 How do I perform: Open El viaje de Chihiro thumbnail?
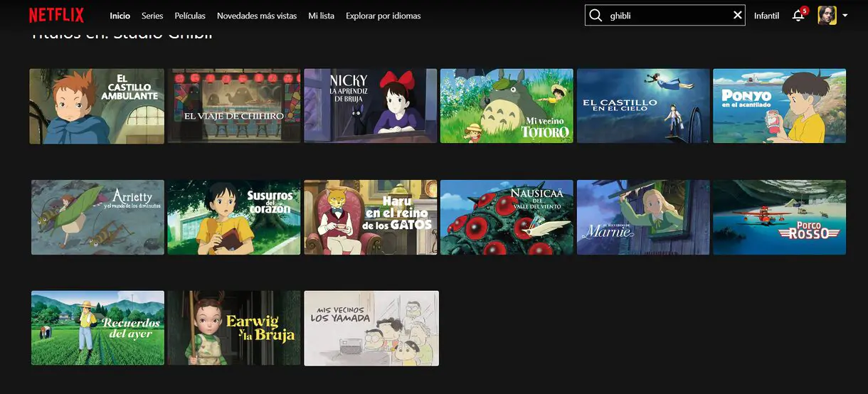(233, 106)
